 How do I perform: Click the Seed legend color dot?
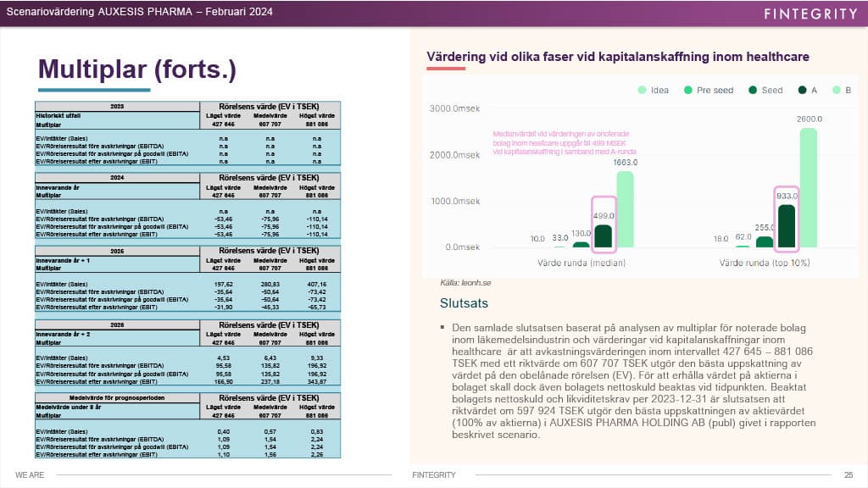point(753,90)
